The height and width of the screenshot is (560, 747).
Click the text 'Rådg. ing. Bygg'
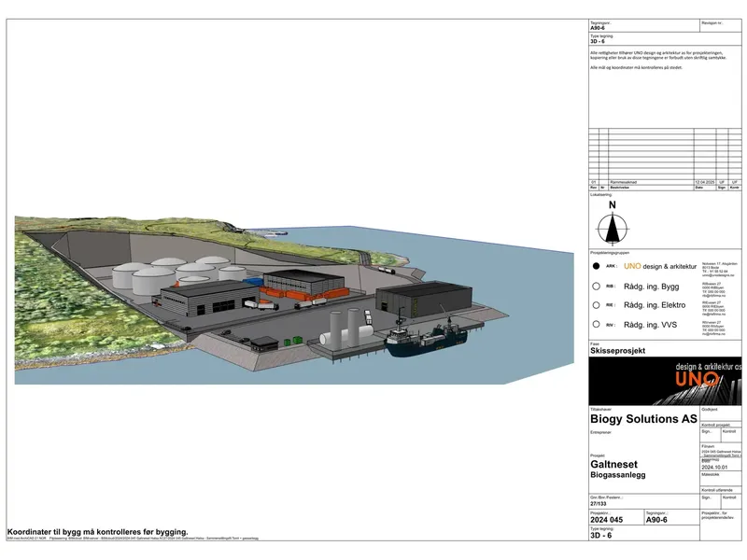[x=651, y=287]
